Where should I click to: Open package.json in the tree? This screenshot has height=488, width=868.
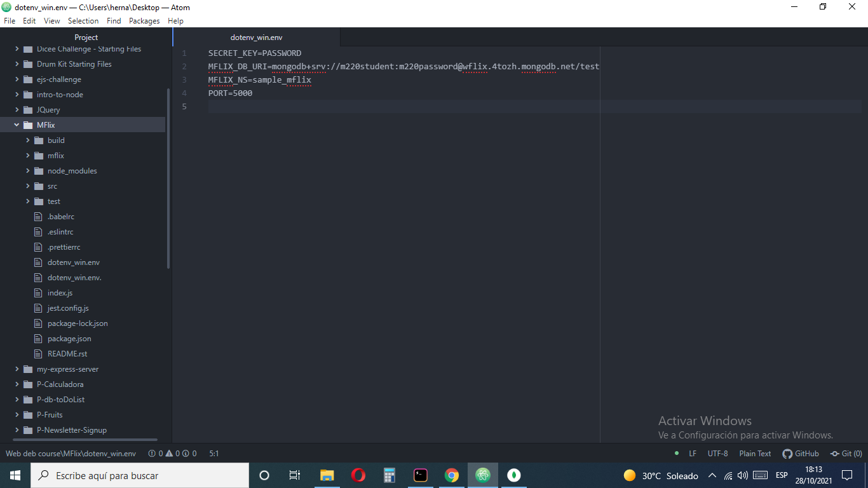click(x=69, y=339)
